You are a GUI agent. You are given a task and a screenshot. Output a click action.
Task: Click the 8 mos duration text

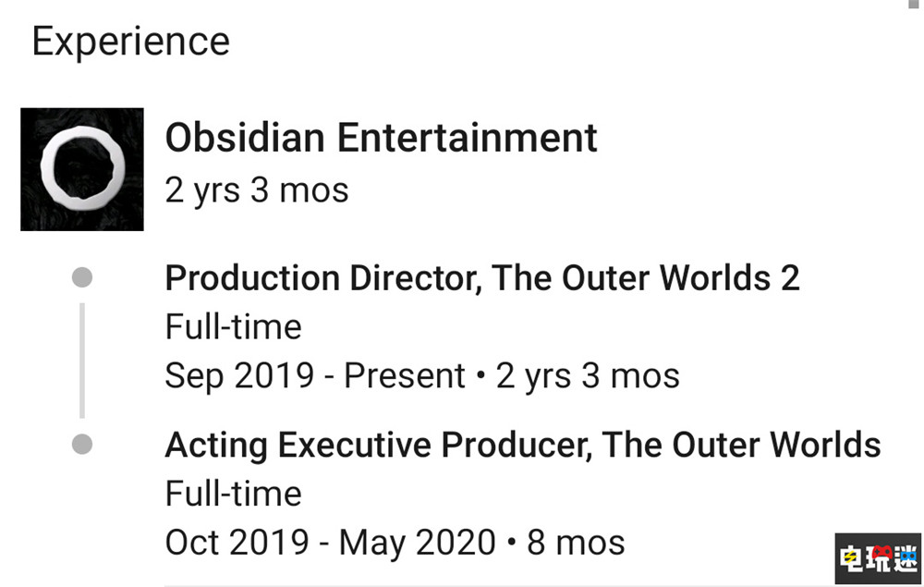576,542
